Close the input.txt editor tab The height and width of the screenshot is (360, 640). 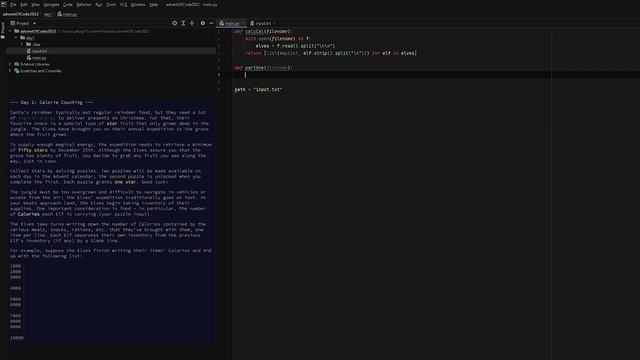tap(274, 23)
